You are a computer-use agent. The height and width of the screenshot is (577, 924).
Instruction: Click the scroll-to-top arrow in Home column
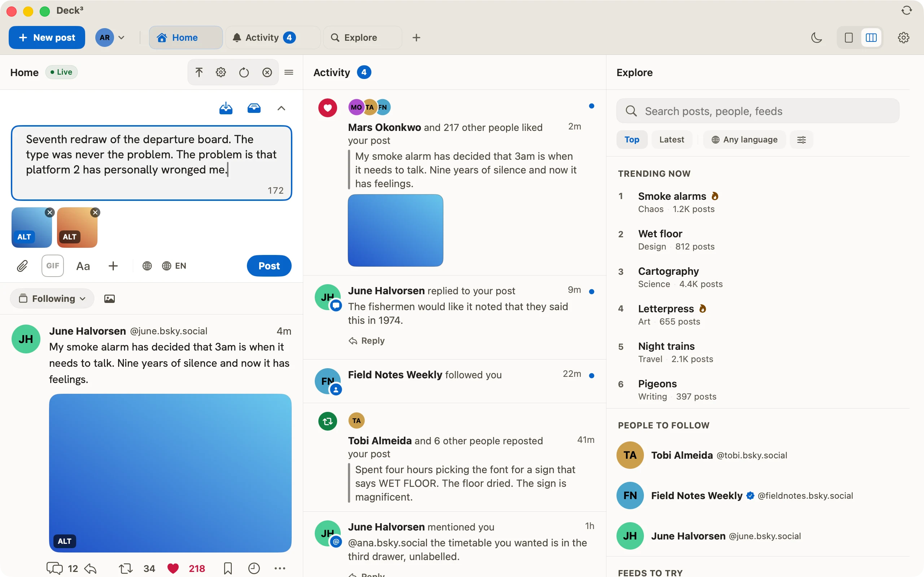click(199, 72)
